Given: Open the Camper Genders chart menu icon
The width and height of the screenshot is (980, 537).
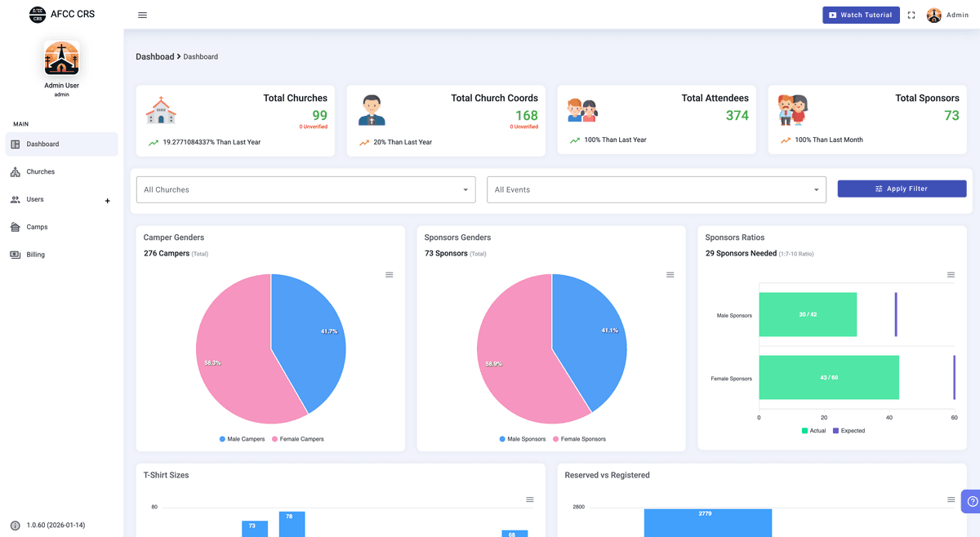Looking at the screenshot, I should 390,275.
